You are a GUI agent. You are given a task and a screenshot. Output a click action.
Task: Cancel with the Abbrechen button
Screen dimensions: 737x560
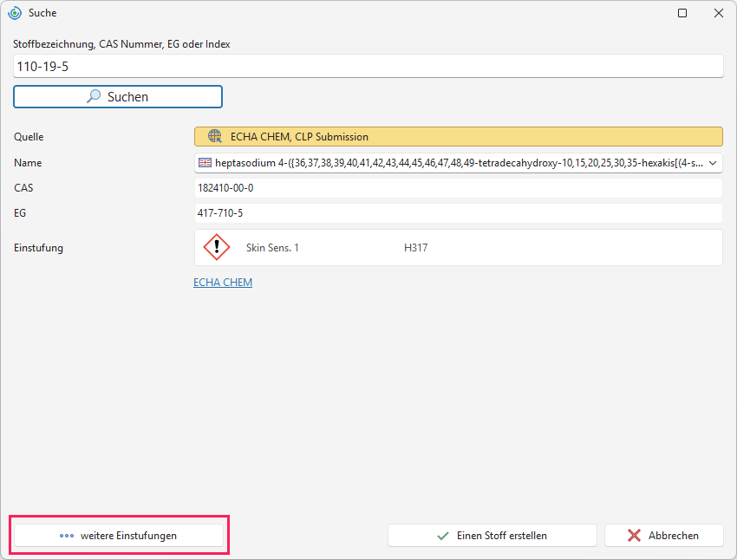coord(663,536)
